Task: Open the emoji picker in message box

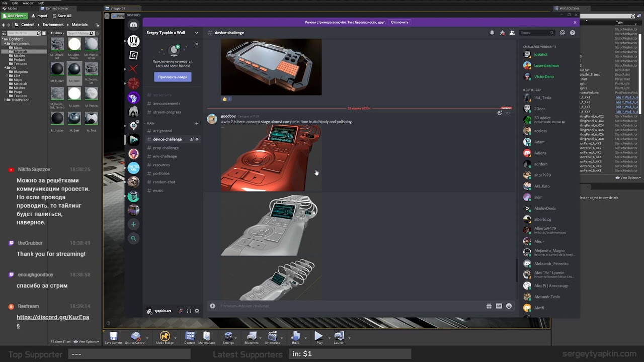Action: coord(509,306)
